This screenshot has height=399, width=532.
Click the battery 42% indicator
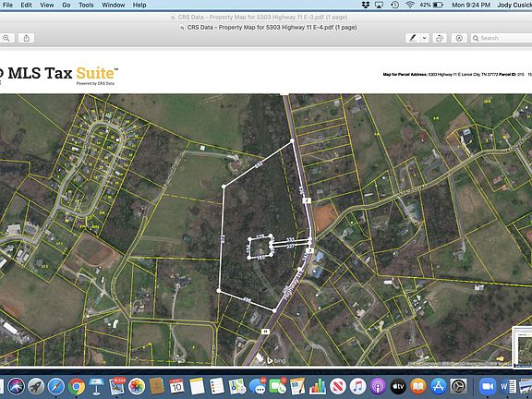[431, 5]
